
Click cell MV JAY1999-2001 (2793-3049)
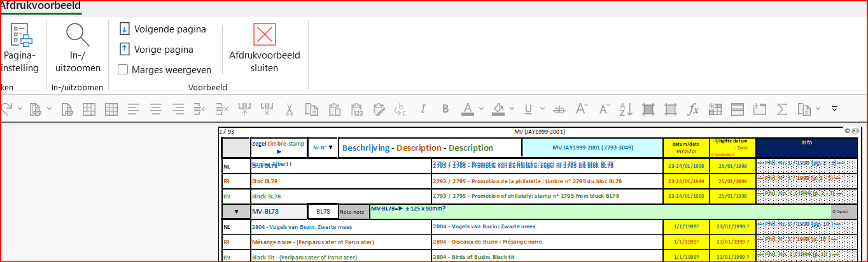pyautogui.click(x=592, y=148)
